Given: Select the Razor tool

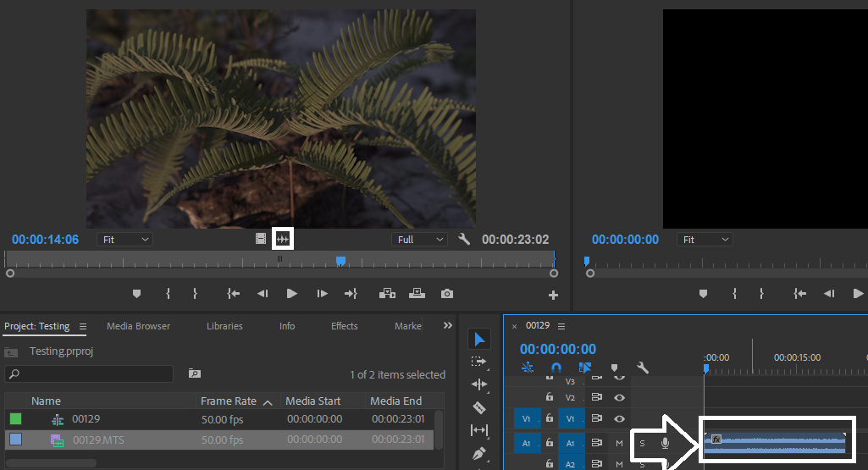Looking at the screenshot, I should tap(479, 408).
